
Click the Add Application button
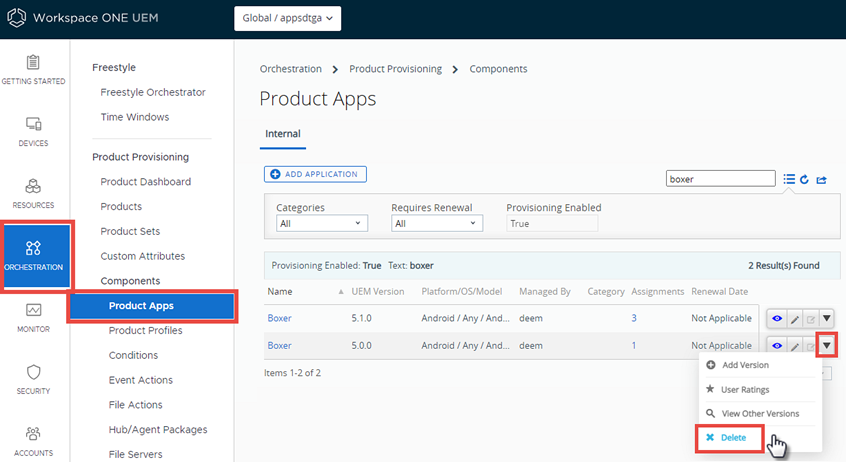[x=315, y=174]
